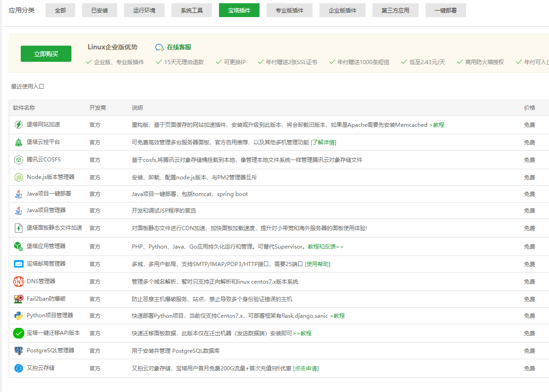The height and width of the screenshot is (392, 549).
Task: Click the 堡塔云控平台 plugin name
Action: (43, 142)
